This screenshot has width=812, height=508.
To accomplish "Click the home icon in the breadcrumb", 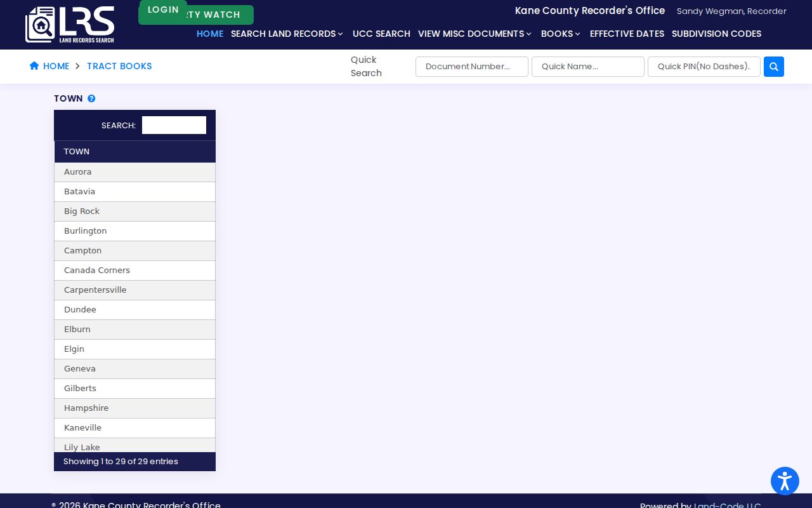I will [34, 66].
